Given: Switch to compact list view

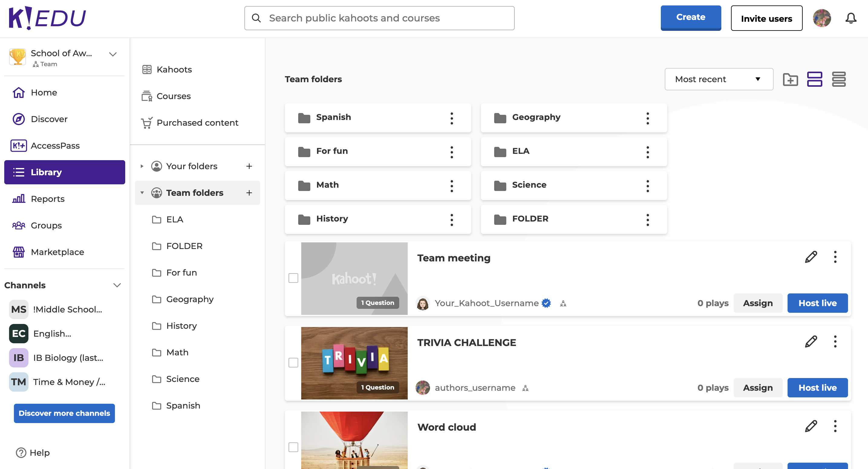Looking at the screenshot, I should pos(839,79).
